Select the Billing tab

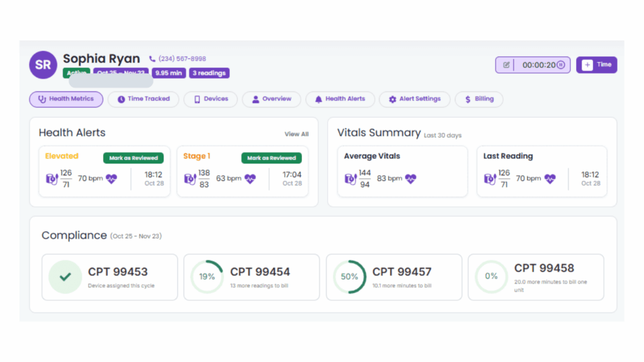pos(479,99)
